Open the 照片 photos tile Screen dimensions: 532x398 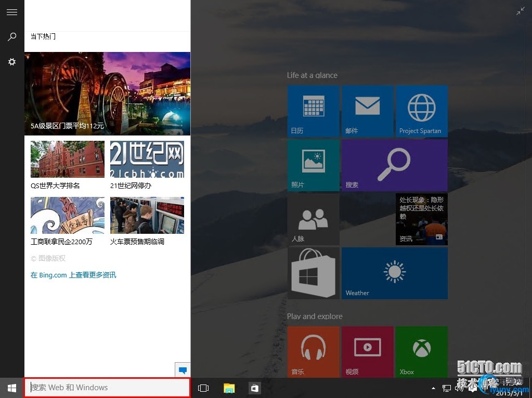[313, 165]
